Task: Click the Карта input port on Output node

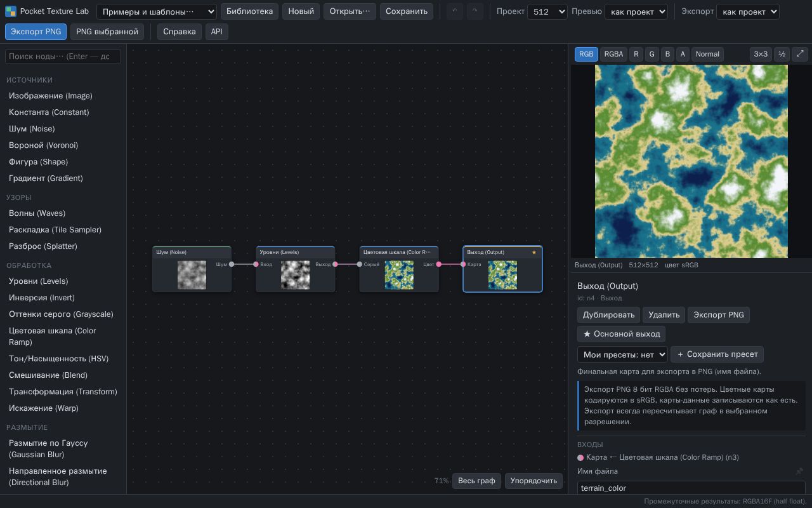Action: pos(463,264)
